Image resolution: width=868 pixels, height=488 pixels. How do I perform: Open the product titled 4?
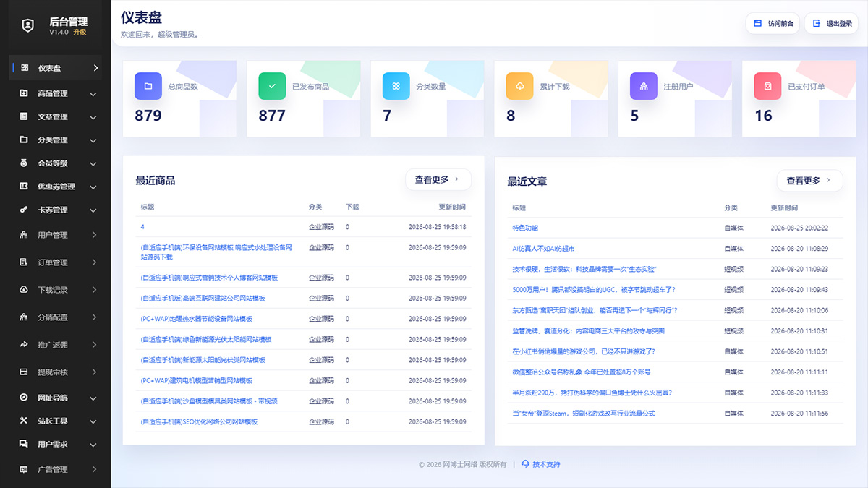pyautogui.click(x=142, y=226)
